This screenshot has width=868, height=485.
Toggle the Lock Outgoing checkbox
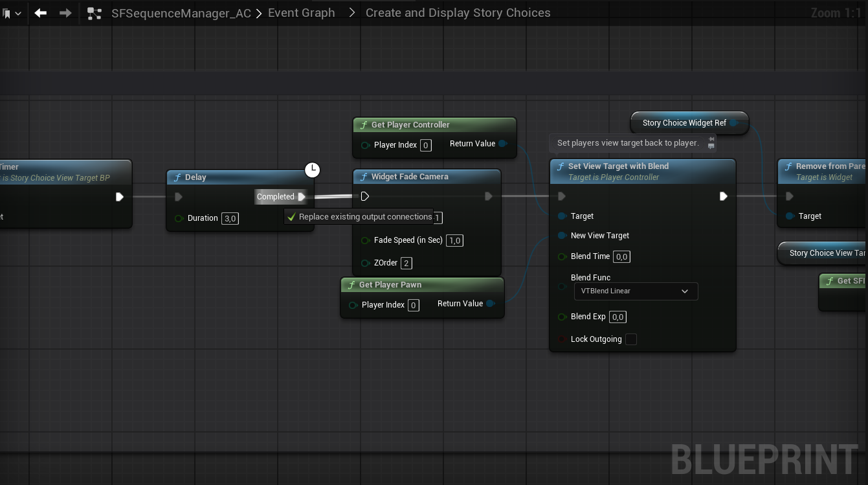click(x=631, y=339)
